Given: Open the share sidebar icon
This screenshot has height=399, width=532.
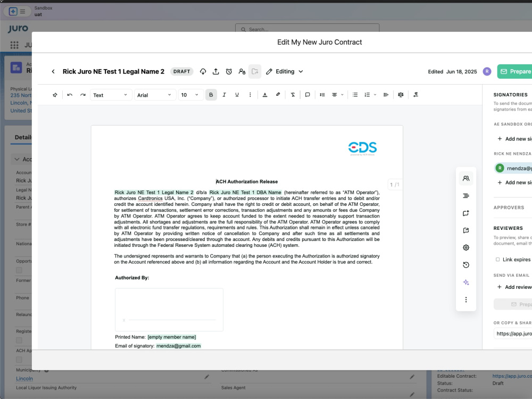Looking at the screenshot, I should 466,230.
